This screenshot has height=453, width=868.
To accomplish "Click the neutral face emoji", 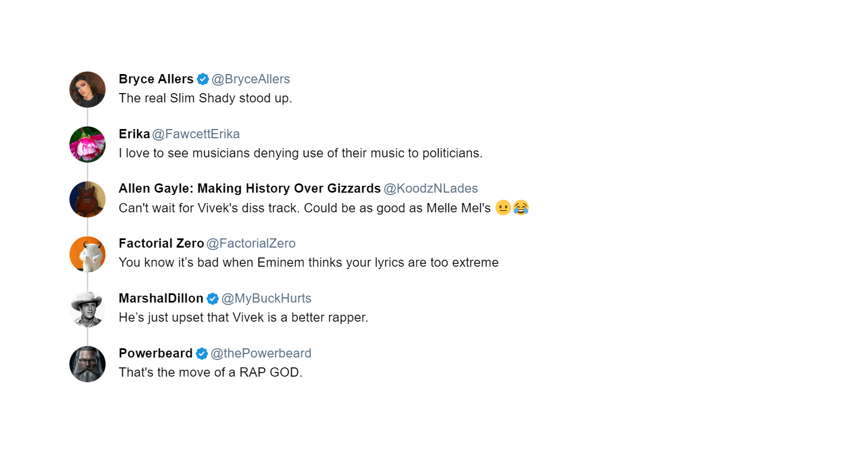I will pos(503,208).
